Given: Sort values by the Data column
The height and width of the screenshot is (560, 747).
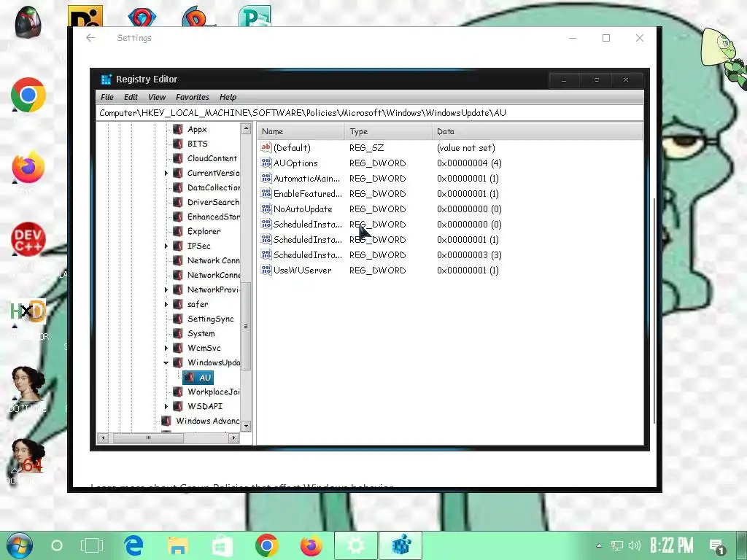Looking at the screenshot, I should click(538, 131).
